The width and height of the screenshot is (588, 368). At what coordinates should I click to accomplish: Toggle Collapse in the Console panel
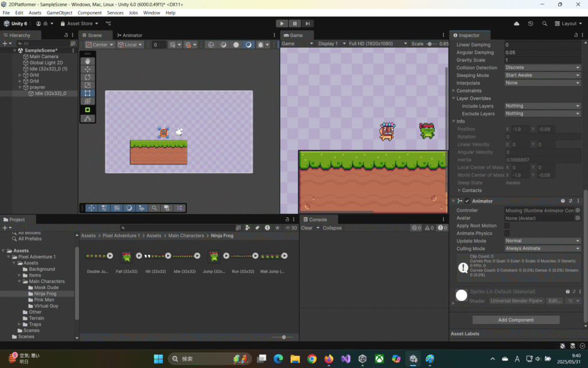pyautogui.click(x=332, y=228)
